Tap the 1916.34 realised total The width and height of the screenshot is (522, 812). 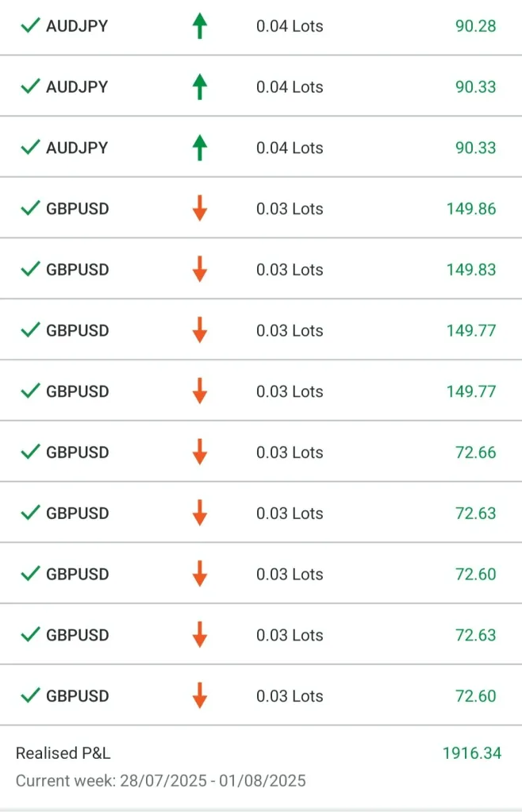(471, 753)
